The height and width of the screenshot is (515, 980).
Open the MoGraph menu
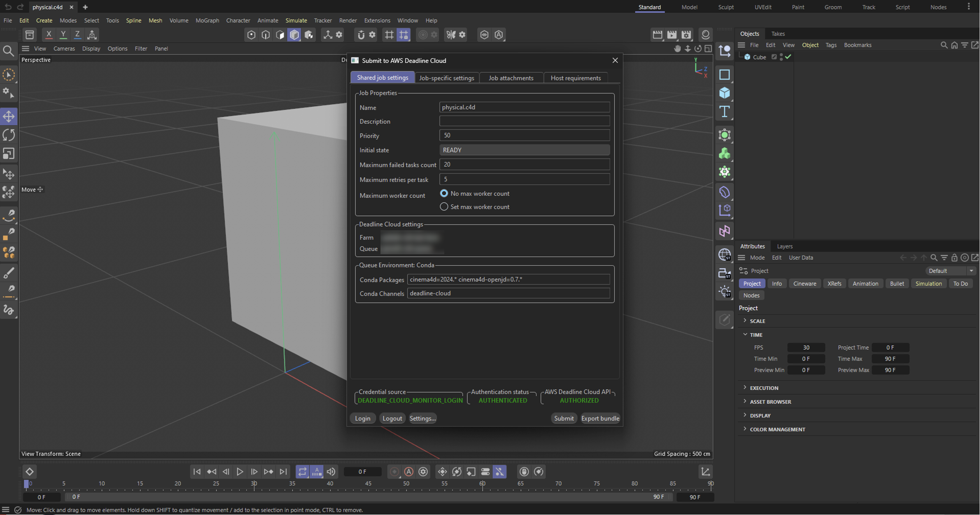coord(207,20)
